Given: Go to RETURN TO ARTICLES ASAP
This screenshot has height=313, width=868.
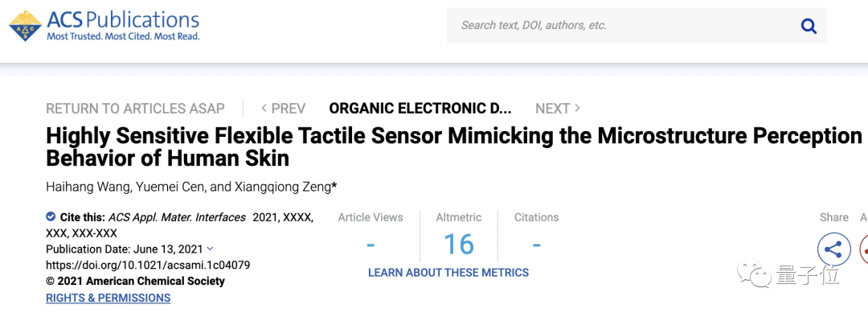Looking at the screenshot, I should [x=136, y=109].
